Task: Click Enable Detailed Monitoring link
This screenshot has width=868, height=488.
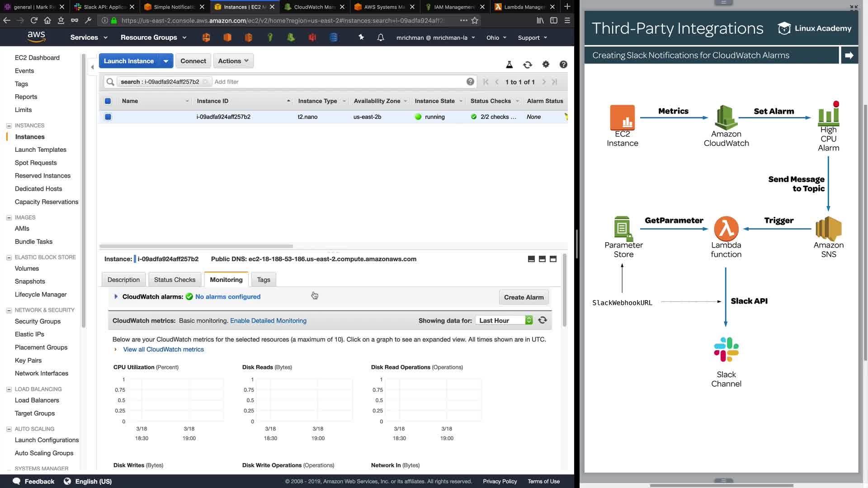Action: (268, 321)
